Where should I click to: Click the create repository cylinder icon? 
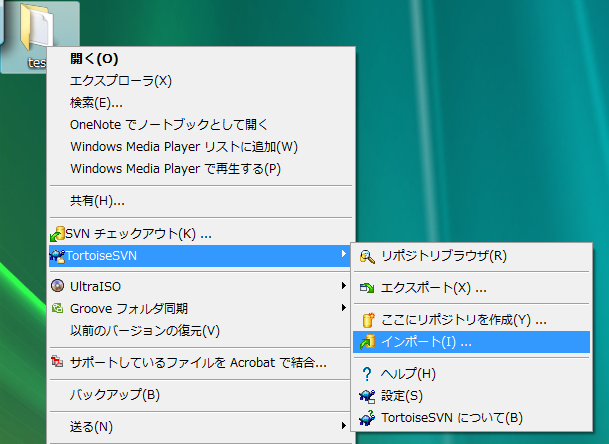(368, 320)
